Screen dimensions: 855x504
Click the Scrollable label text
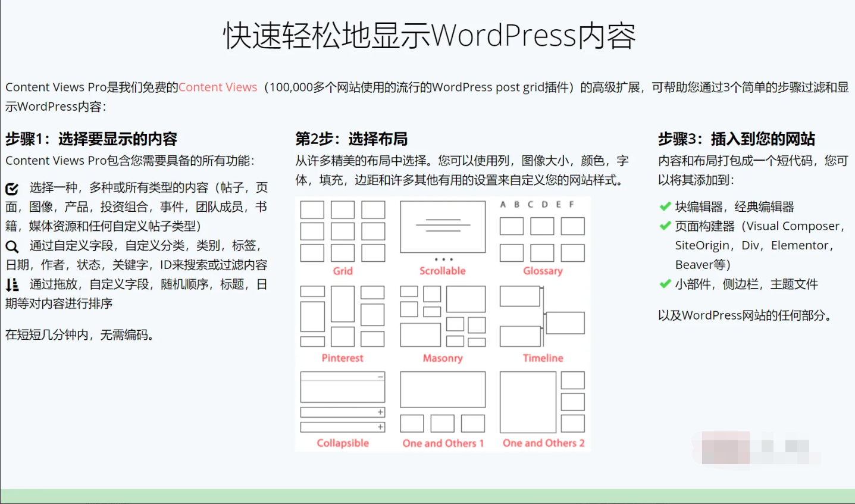coord(443,271)
